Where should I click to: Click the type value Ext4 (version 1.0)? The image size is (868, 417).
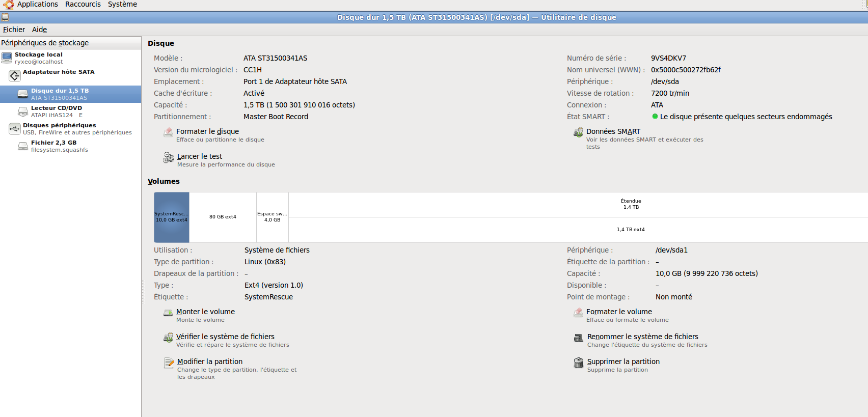[274, 285]
